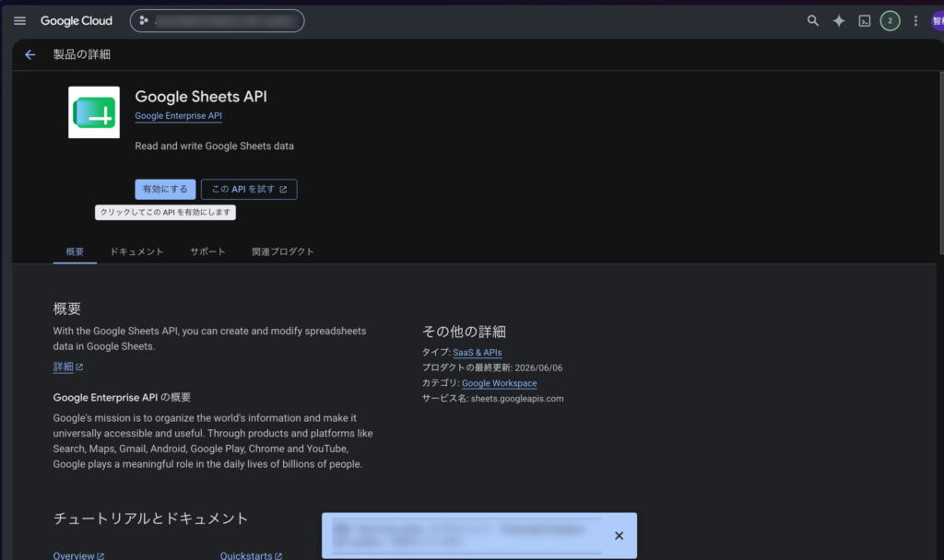The image size is (944, 560).
Task: Click the search magnifier icon
Action: [813, 21]
